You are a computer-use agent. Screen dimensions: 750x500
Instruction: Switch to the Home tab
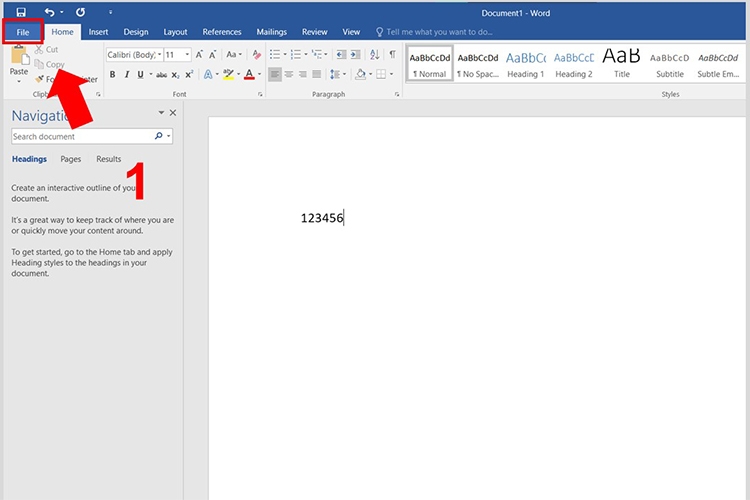click(62, 32)
